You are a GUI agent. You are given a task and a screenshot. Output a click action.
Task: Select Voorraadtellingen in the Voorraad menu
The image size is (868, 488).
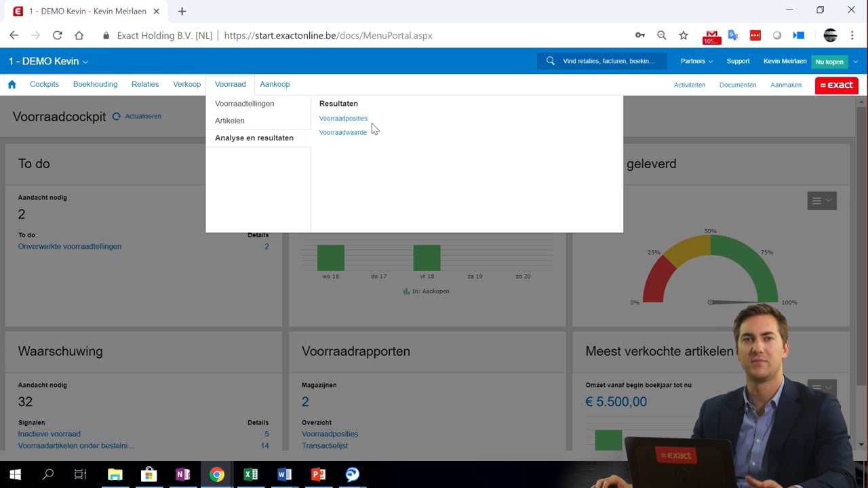(x=244, y=104)
